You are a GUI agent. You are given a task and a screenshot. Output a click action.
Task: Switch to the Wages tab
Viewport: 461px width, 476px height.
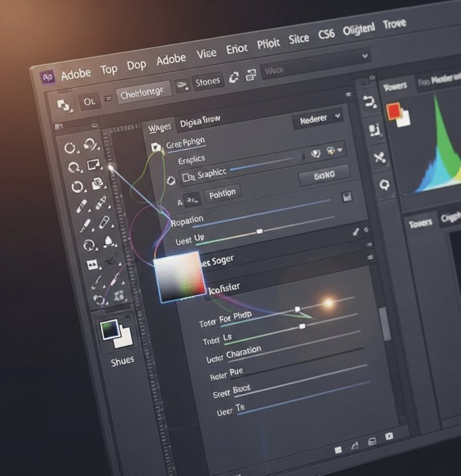(160, 128)
